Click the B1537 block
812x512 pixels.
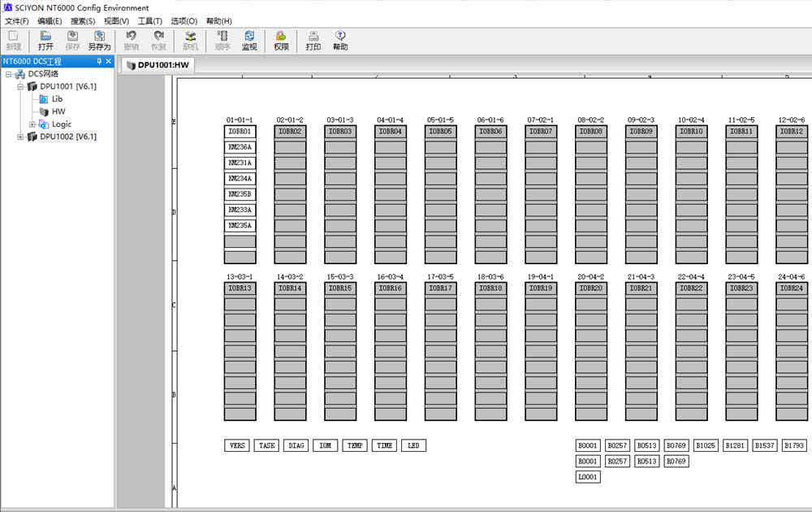tap(765, 445)
